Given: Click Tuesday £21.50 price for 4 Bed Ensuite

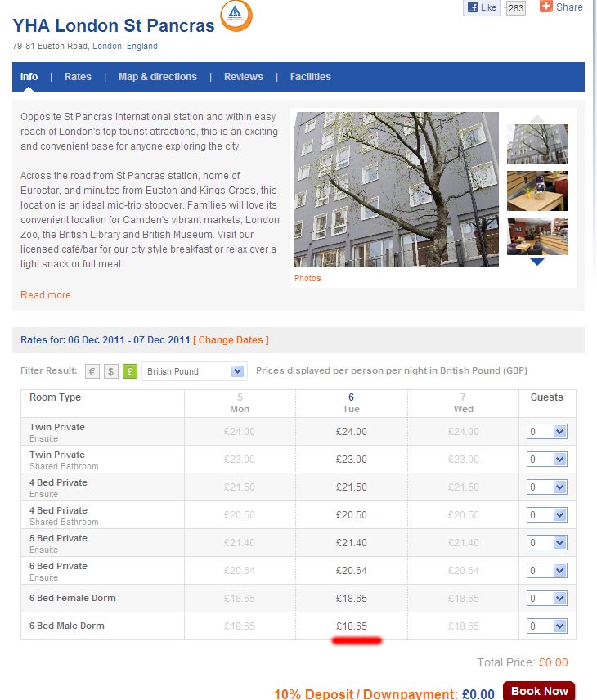Looking at the screenshot, I should [352, 487].
